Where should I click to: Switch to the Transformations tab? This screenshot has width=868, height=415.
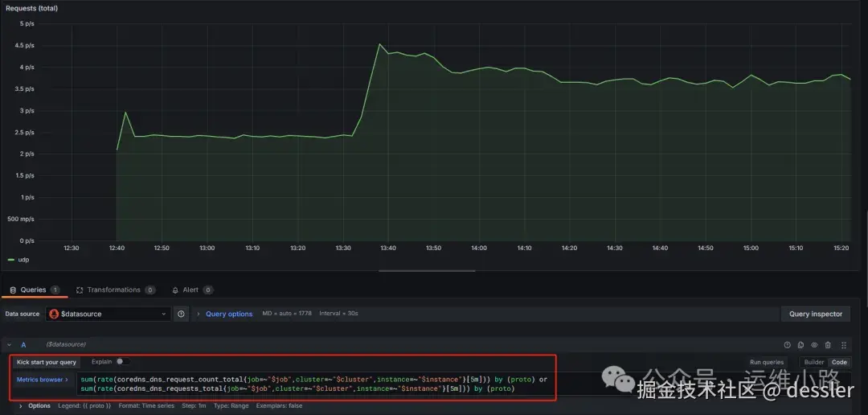(115, 290)
